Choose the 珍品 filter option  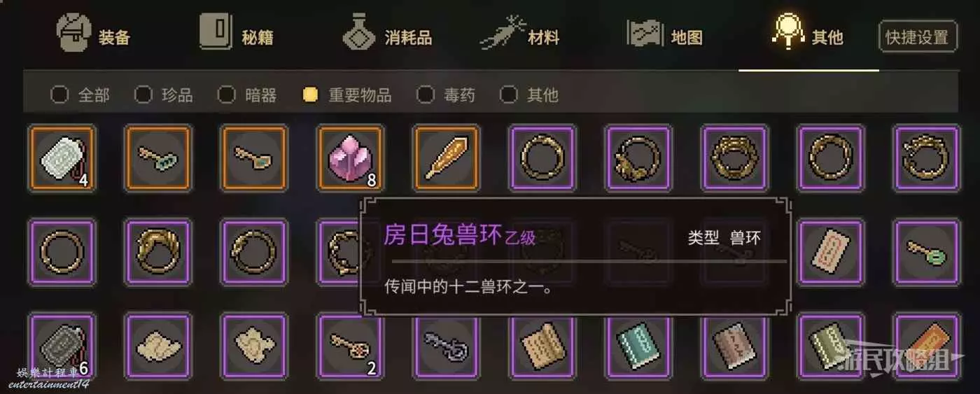click(163, 94)
